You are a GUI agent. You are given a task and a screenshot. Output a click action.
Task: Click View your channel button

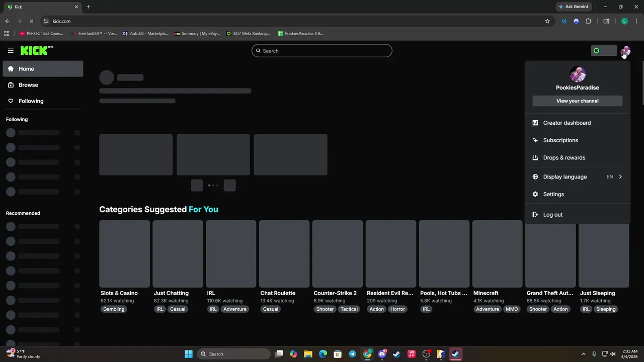pyautogui.click(x=578, y=101)
